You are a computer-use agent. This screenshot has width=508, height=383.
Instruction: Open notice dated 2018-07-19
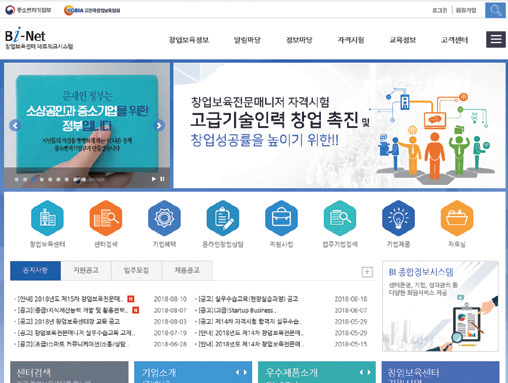point(76,333)
